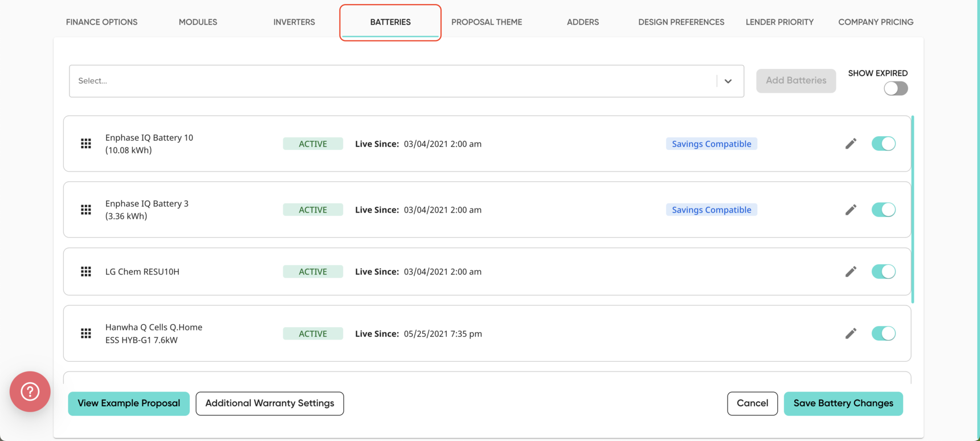This screenshot has width=980, height=441.
Task: Click Savings Compatible badge on IQ Battery 3
Action: pos(712,210)
